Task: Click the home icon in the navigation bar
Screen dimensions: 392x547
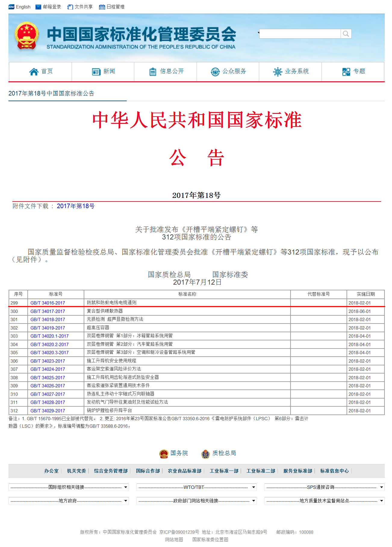Action: tap(34, 71)
